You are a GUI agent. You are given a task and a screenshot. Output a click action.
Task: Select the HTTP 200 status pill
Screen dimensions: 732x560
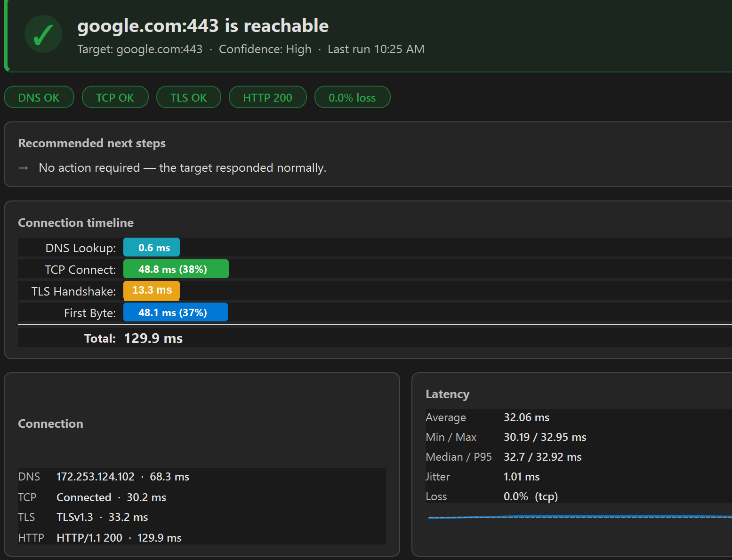point(268,97)
